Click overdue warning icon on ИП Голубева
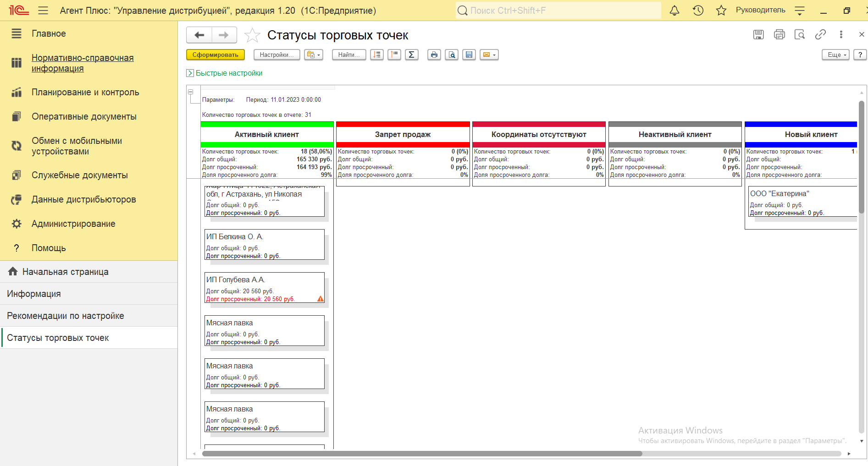 (321, 299)
